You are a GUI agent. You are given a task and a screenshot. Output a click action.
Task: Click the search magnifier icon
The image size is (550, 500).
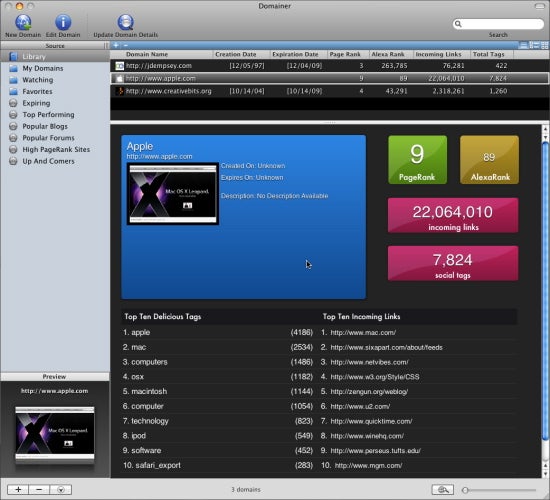[458, 24]
